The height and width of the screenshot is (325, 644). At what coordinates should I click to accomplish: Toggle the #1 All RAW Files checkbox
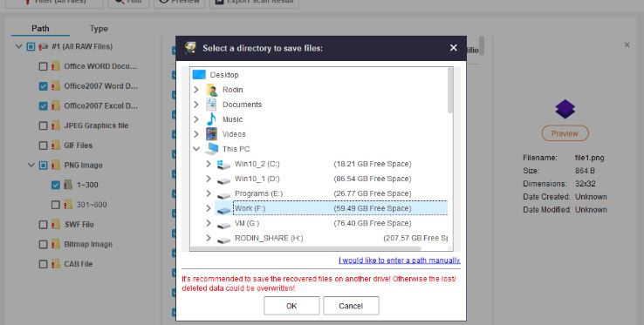pos(31,46)
